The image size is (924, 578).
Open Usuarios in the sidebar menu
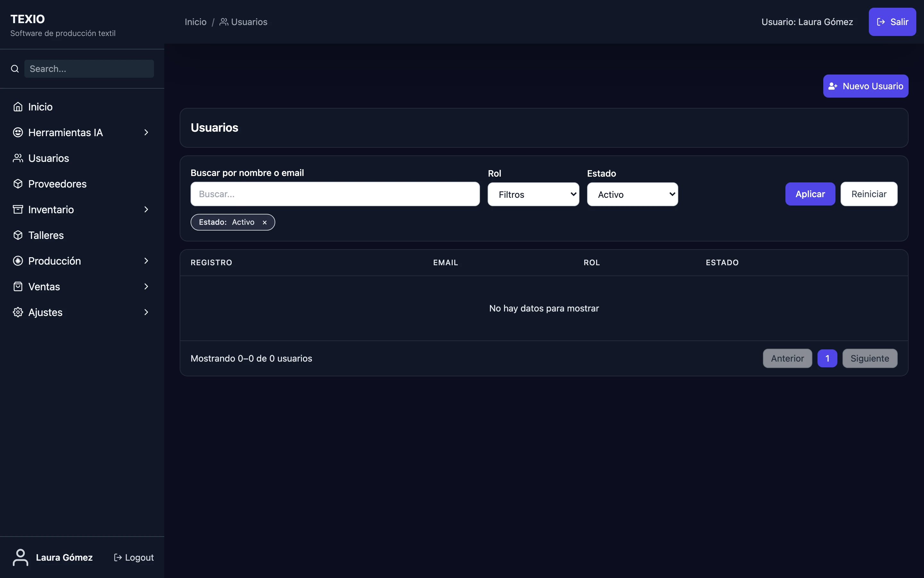point(82,158)
